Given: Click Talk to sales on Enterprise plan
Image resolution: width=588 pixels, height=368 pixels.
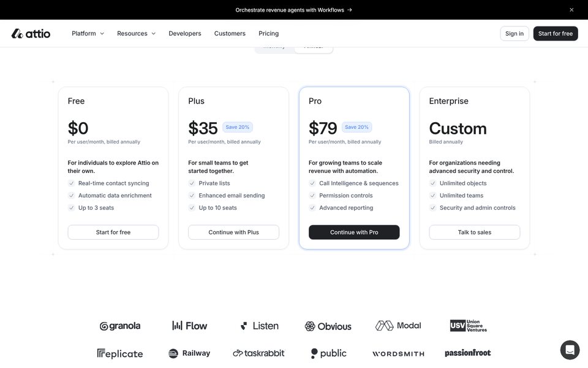Looking at the screenshot, I should pos(474,232).
